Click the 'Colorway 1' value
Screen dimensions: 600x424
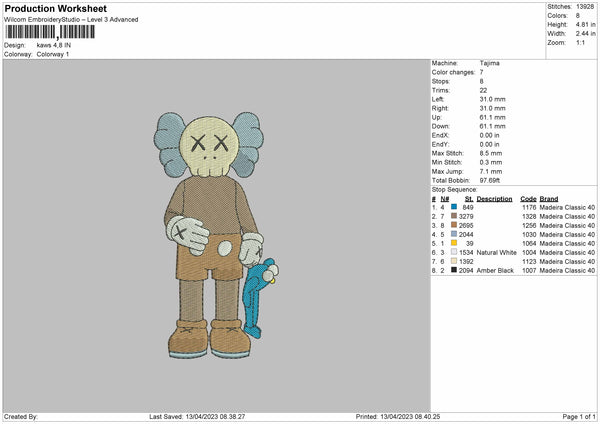click(53, 54)
